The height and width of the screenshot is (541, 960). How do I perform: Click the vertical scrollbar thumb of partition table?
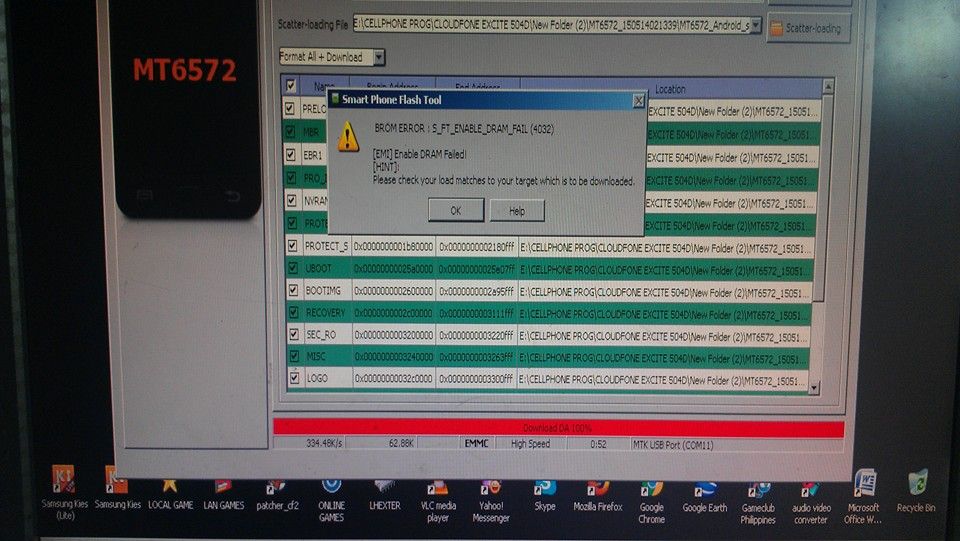[822, 197]
